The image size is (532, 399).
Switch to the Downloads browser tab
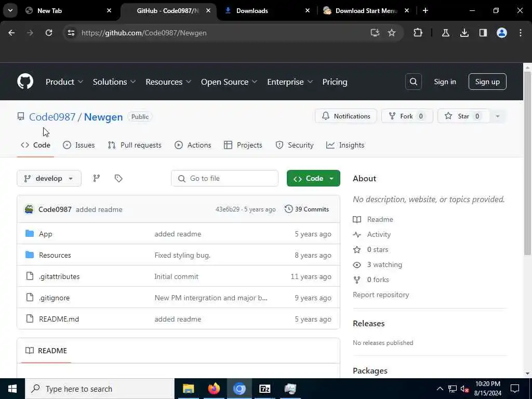267,10
